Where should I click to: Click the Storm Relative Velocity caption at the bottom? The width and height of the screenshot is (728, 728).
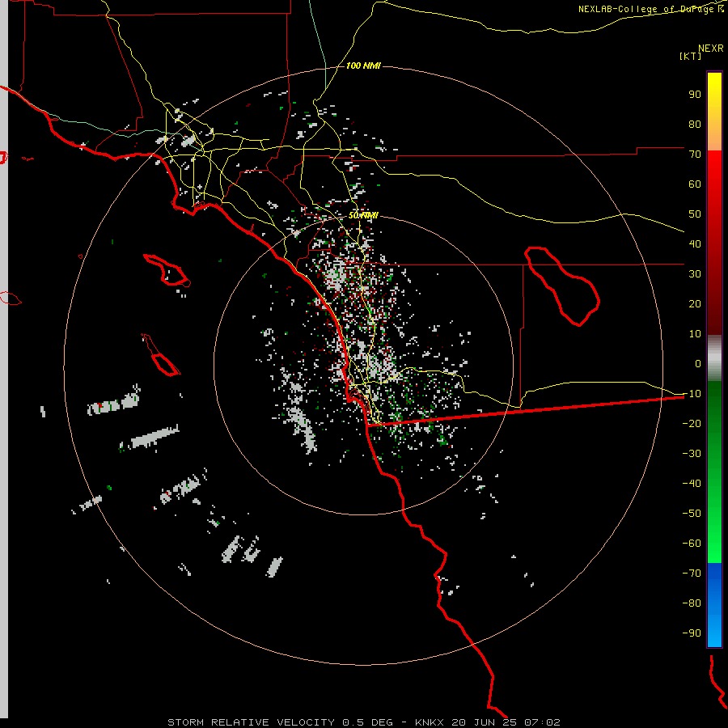363,722
